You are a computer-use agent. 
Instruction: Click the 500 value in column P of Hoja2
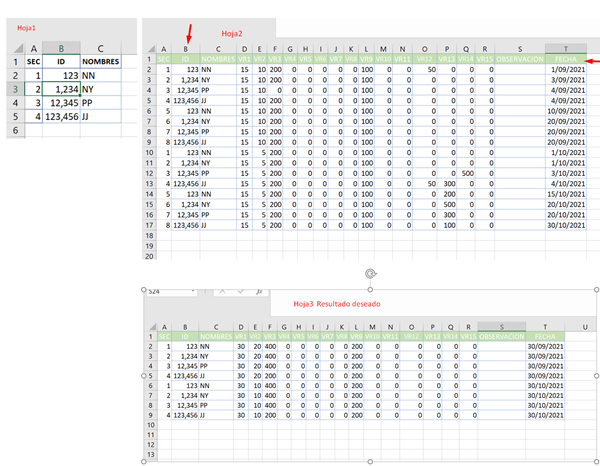(447, 204)
